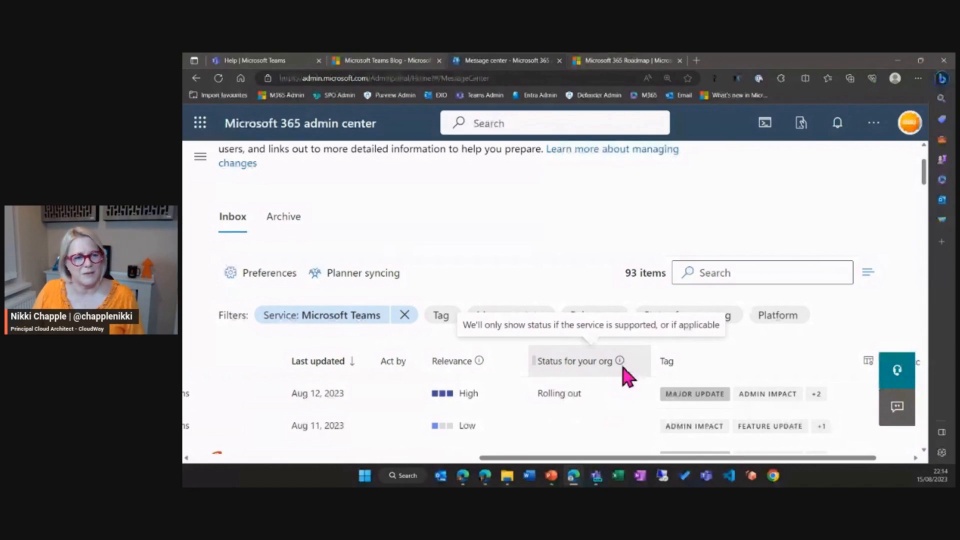The width and height of the screenshot is (960, 540).
Task: Open the app launcher waffle icon
Action: pyautogui.click(x=200, y=122)
